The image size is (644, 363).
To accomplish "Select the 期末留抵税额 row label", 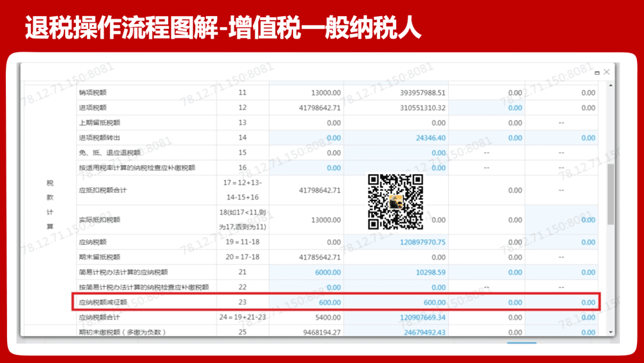I will 99,257.
